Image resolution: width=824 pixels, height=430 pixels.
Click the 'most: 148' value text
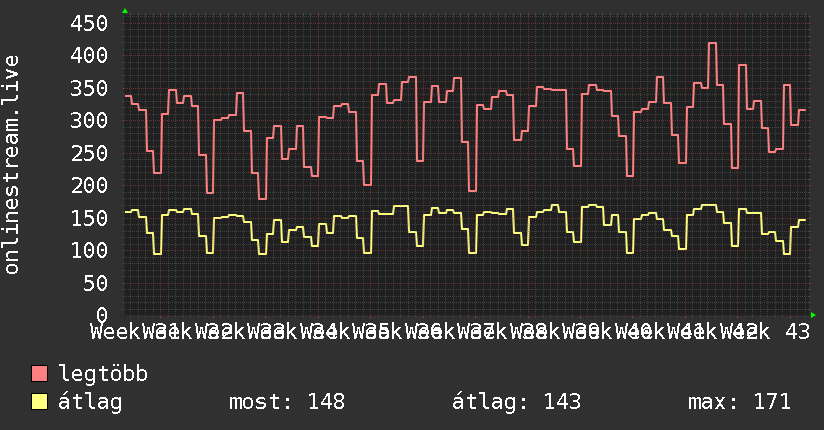[x=287, y=402]
